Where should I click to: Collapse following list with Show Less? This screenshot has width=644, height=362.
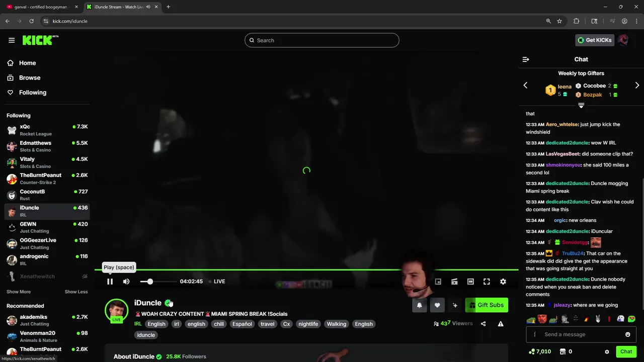pos(76,292)
